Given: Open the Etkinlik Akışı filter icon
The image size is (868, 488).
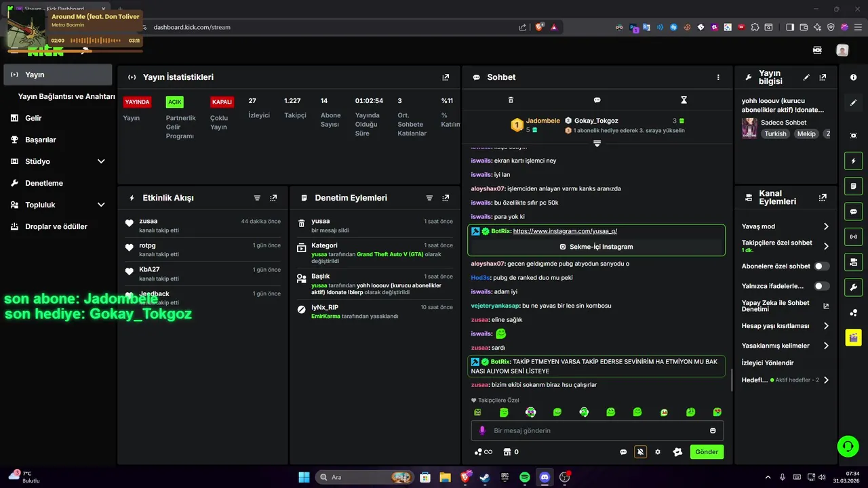Looking at the screenshot, I should tap(257, 198).
